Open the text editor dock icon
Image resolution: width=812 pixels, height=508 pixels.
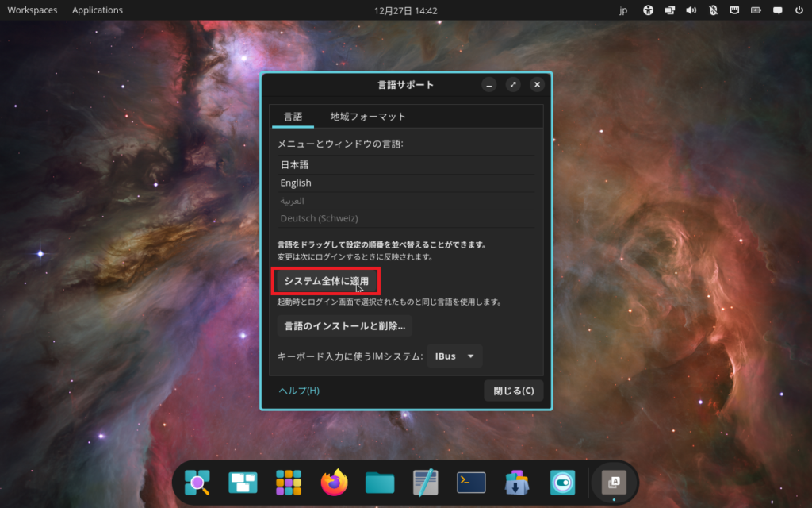(x=426, y=482)
